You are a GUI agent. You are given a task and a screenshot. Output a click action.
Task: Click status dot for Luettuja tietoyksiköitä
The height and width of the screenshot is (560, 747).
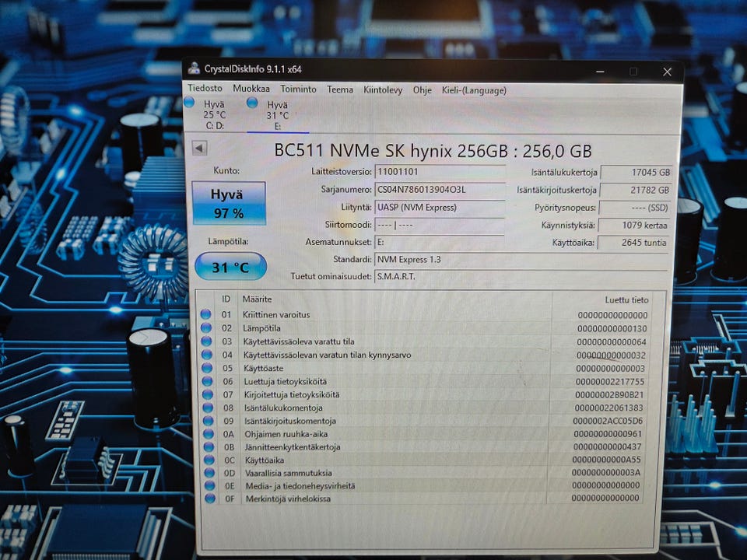click(x=207, y=381)
